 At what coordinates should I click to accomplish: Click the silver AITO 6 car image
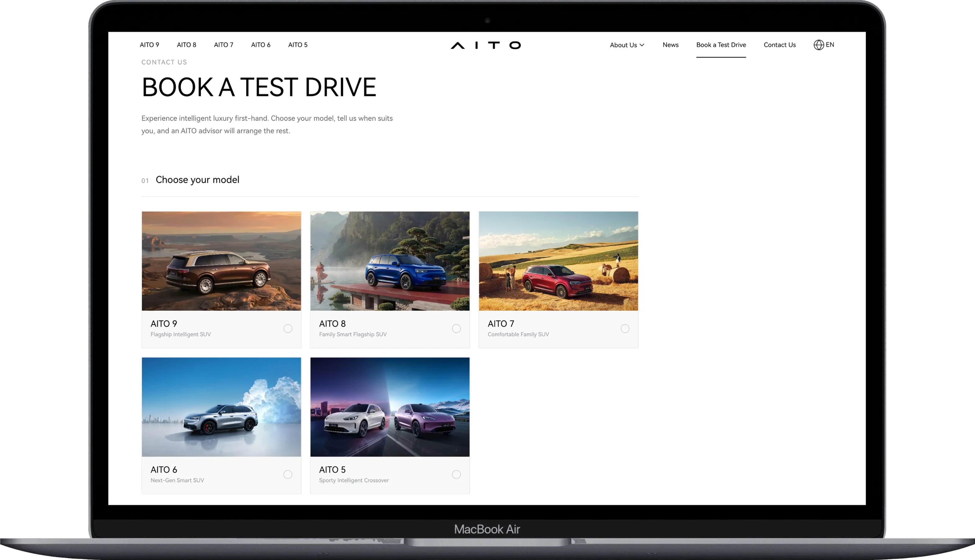[221, 407]
